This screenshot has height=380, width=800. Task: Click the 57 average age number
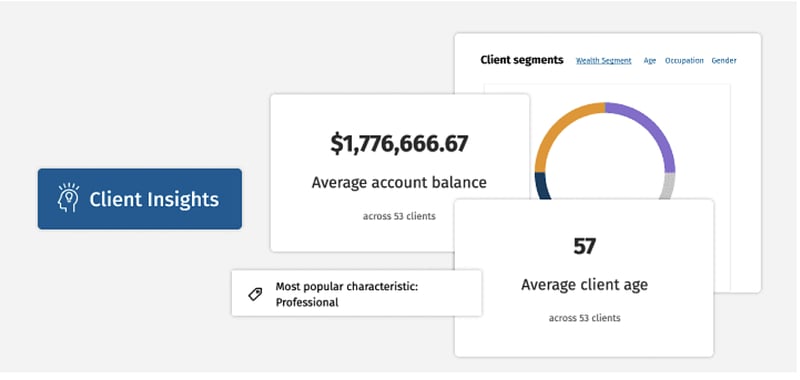click(584, 246)
